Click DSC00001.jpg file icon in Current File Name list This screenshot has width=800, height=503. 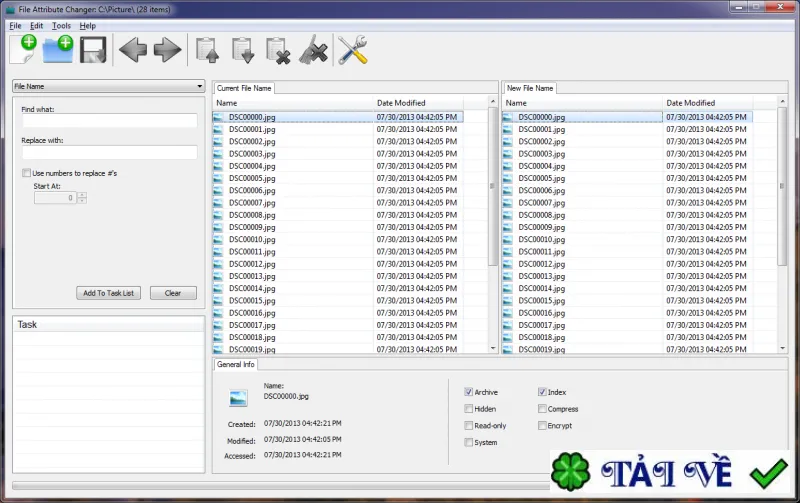coord(218,130)
